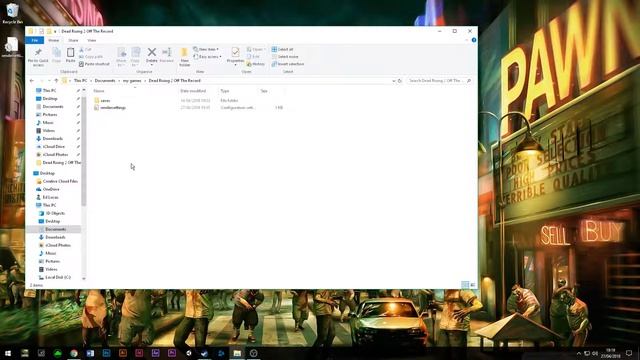Select Quick access Music item
Viewport: 640px width, 360px height.
coord(48,122)
